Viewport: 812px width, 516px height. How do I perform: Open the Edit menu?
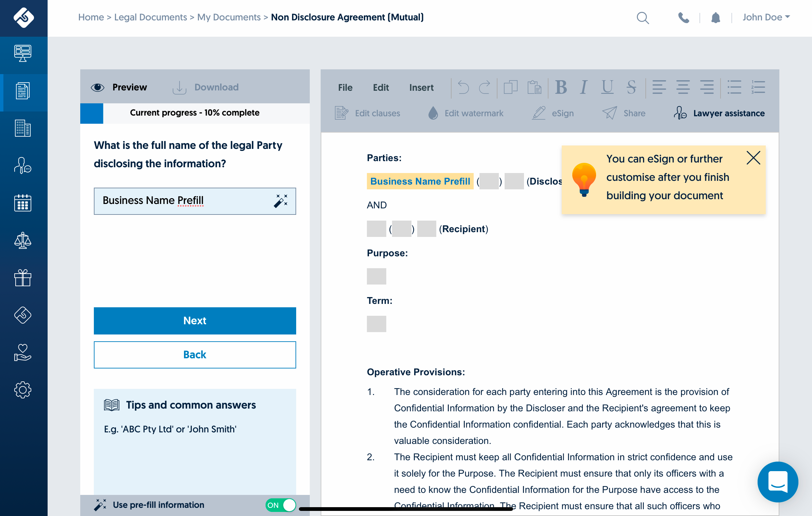pos(381,88)
